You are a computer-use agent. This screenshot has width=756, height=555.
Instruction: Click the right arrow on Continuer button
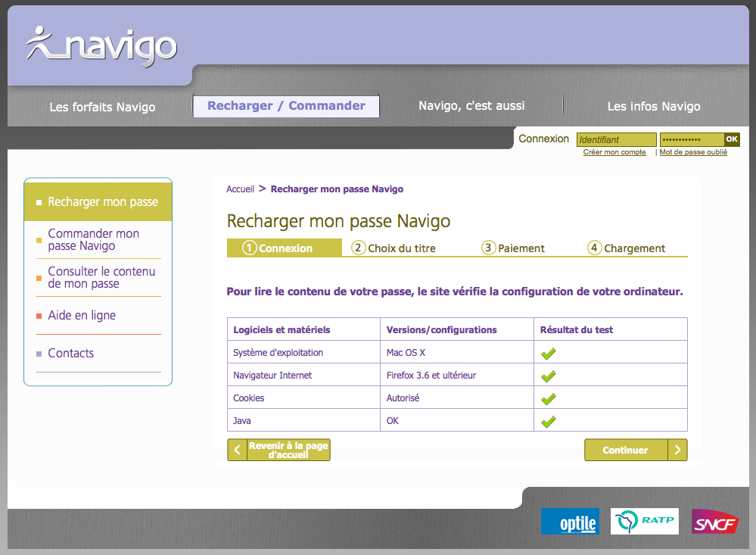pos(677,450)
